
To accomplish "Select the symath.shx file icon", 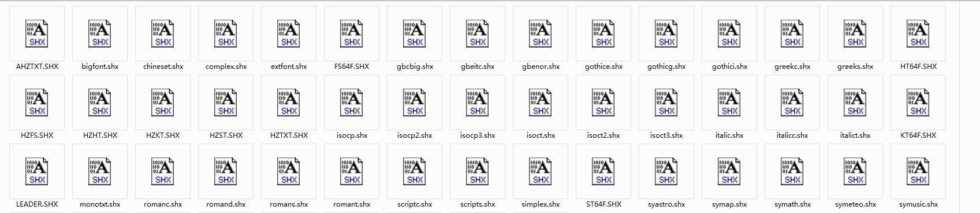I will (792, 171).
